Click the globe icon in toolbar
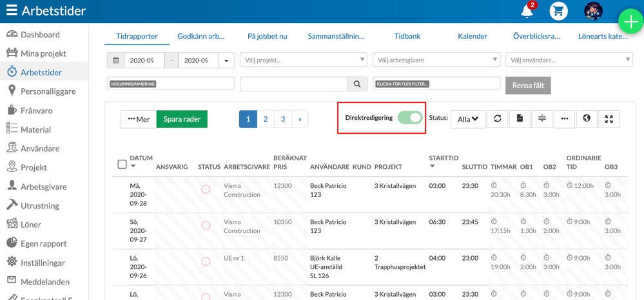The width and height of the screenshot is (644, 300). pos(587,119)
